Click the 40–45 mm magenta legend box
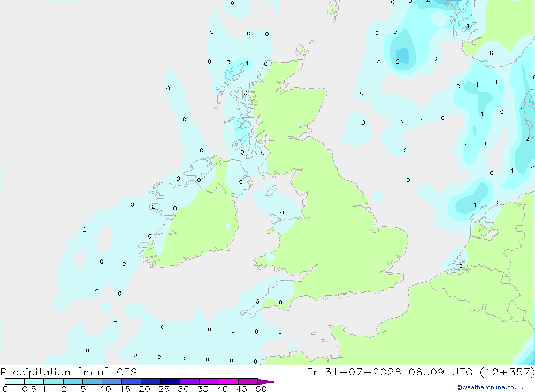Image resolution: width=535 pixels, height=392 pixels. 228,381
